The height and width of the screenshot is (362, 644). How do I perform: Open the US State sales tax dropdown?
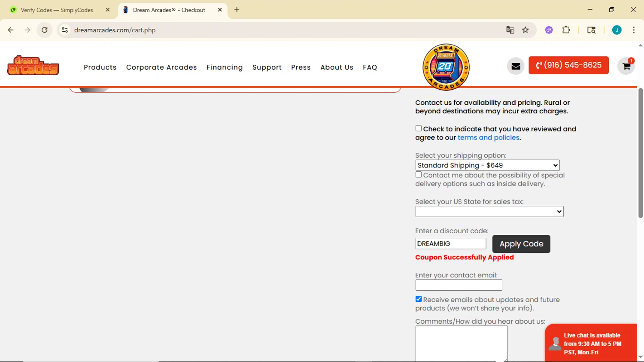coord(489,211)
